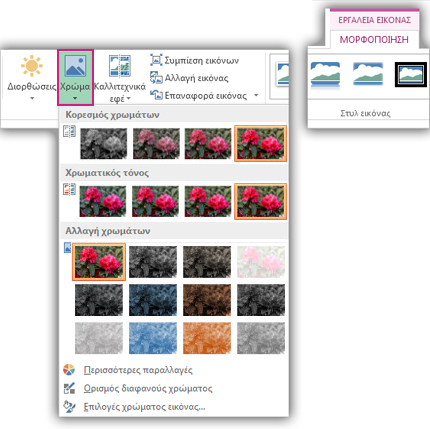430x429 pixels.
Task: Select the light blue recolor thumbnail
Action: [x=153, y=338]
